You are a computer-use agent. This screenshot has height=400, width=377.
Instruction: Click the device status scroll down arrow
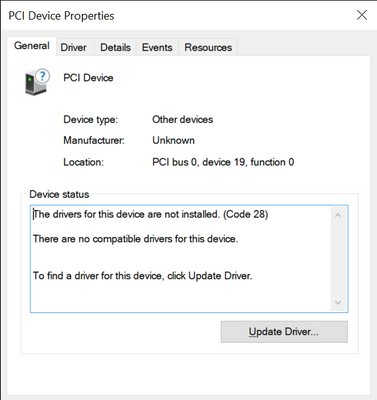[x=338, y=302]
